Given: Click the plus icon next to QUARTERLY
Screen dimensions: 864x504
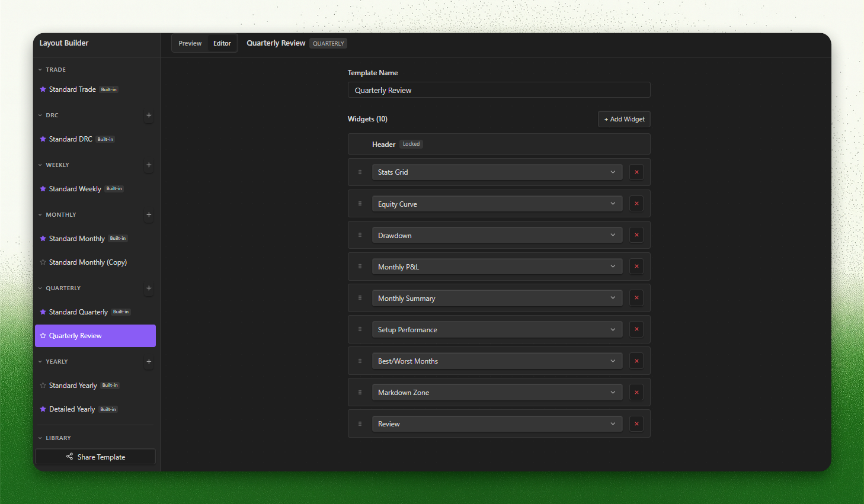Looking at the screenshot, I should pyautogui.click(x=149, y=288).
